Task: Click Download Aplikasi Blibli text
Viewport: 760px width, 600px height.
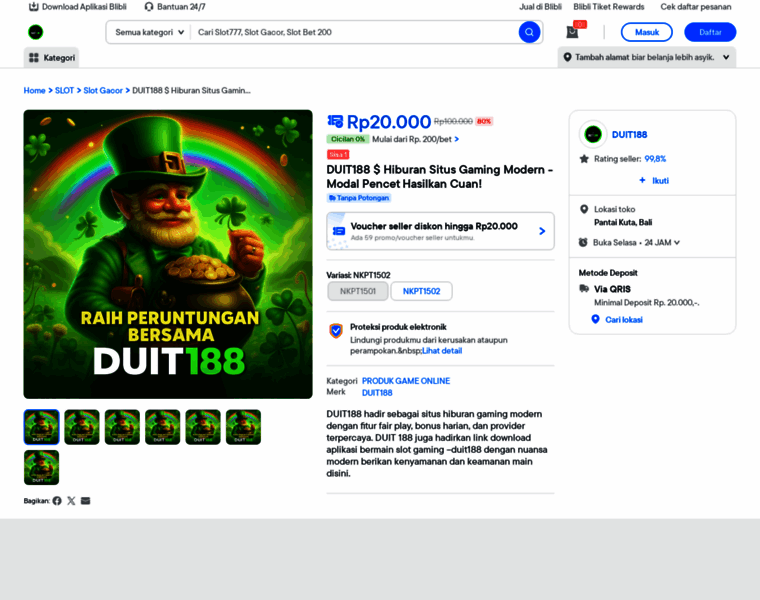Action: (x=84, y=7)
